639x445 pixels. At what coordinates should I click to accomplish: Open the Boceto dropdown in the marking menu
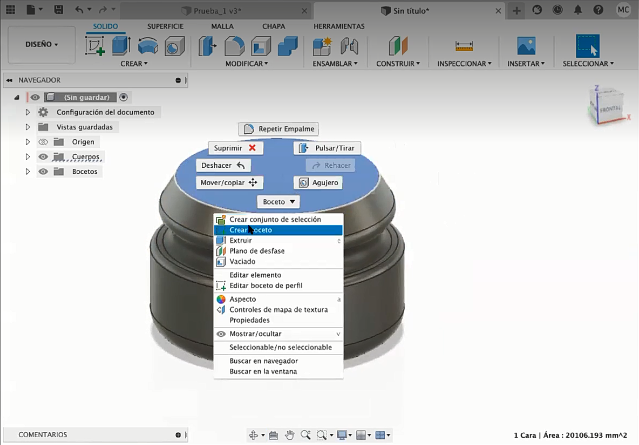tap(279, 201)
